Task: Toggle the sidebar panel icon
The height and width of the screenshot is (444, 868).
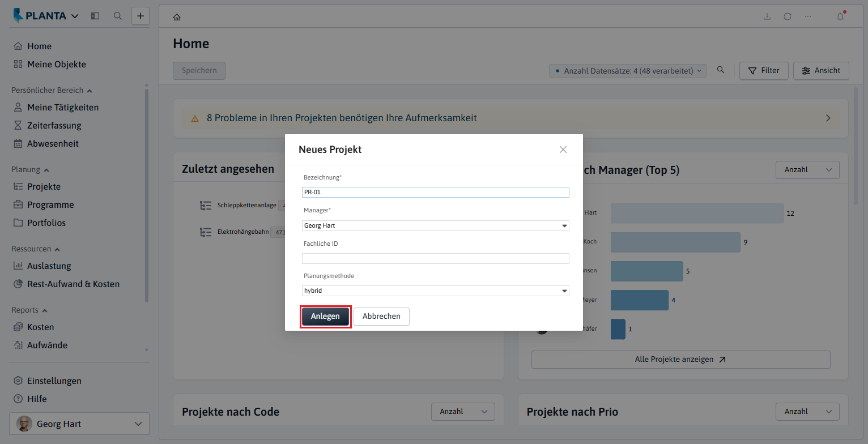Action: pos(95,16)
